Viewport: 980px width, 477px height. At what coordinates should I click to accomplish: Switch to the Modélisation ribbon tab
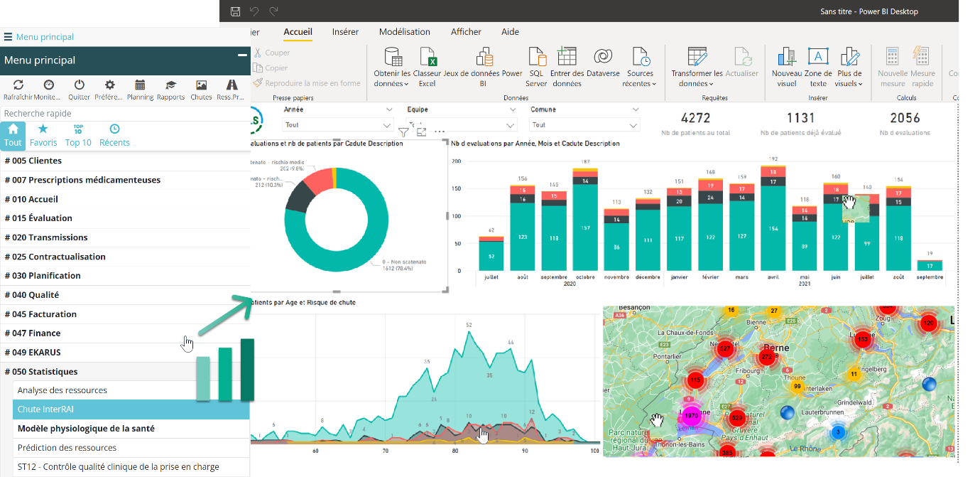click(404, 32)
